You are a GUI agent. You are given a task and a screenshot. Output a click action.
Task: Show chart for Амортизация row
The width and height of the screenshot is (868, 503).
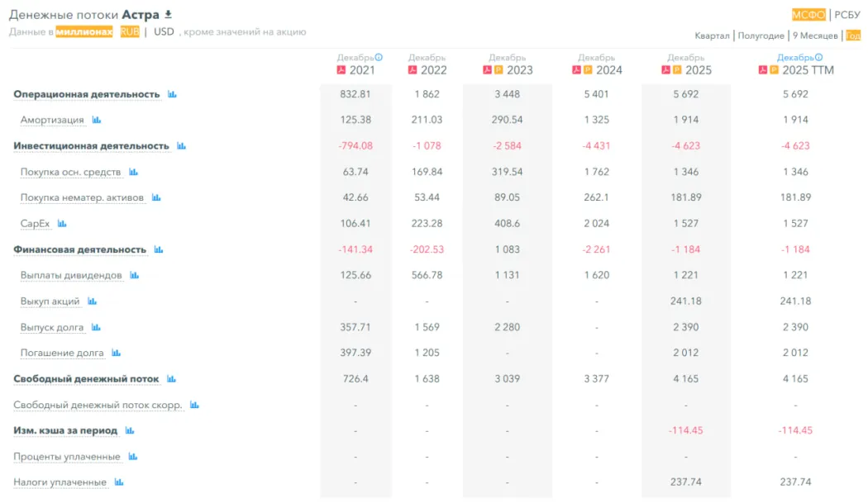97,120
